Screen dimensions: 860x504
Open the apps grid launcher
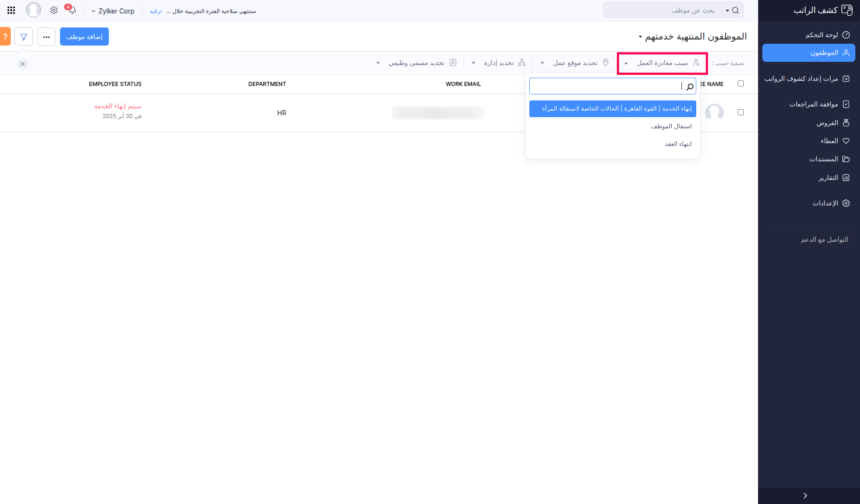tap(11, 10)
